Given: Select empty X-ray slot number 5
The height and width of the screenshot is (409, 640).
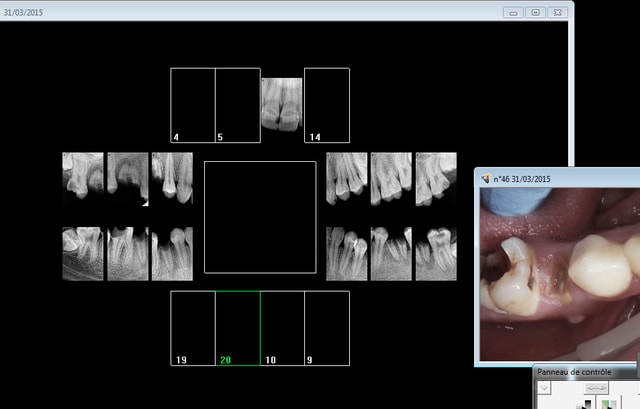Looking at the screenshot, I should click(x=238, y=105).
